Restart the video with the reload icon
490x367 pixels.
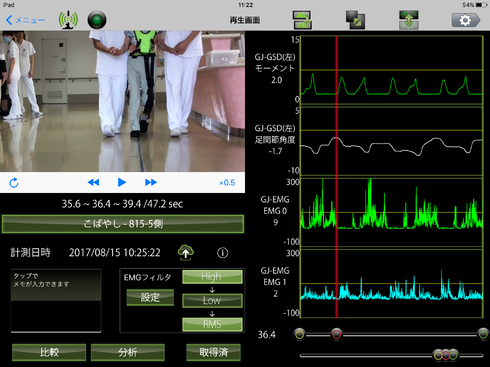[14, 182]
